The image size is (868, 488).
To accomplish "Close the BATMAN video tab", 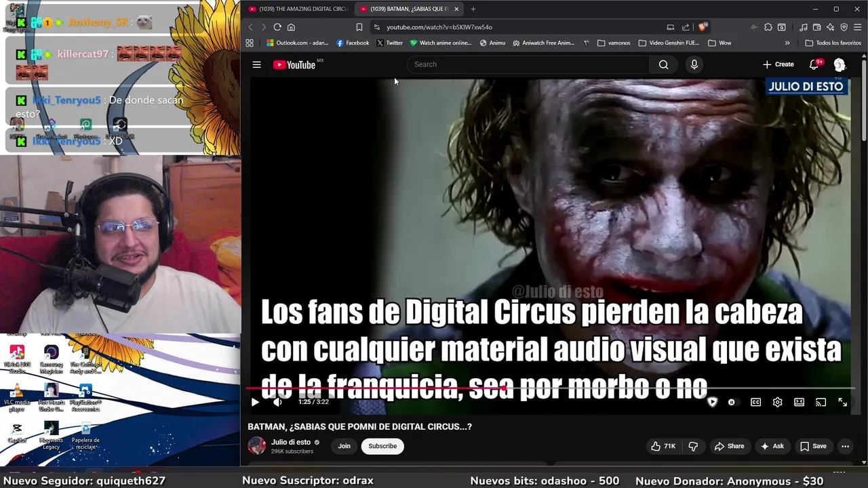I will [x=456, y=9].
